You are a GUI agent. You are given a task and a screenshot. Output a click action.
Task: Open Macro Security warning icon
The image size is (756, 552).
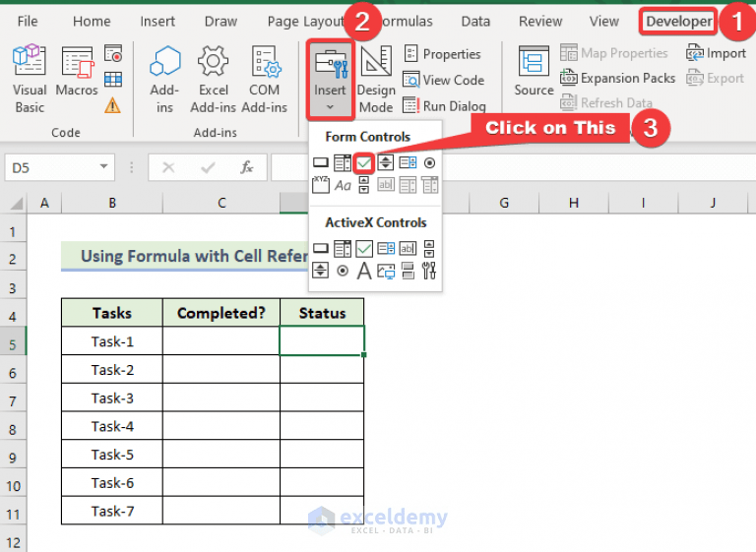(113, 104)
